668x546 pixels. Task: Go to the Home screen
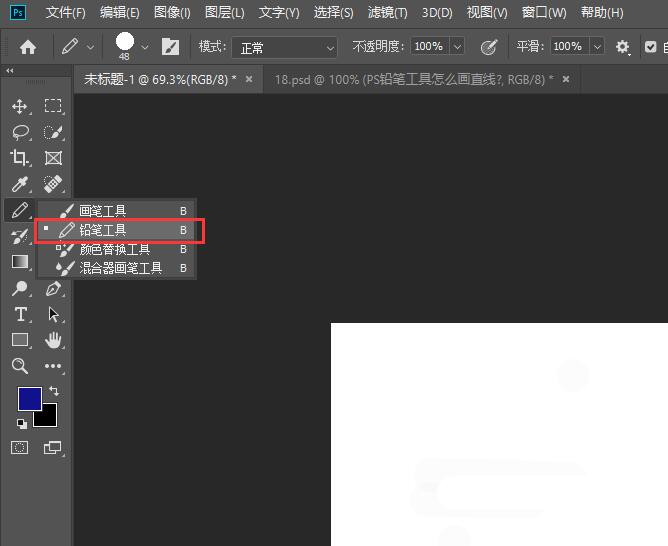(28, 47)
